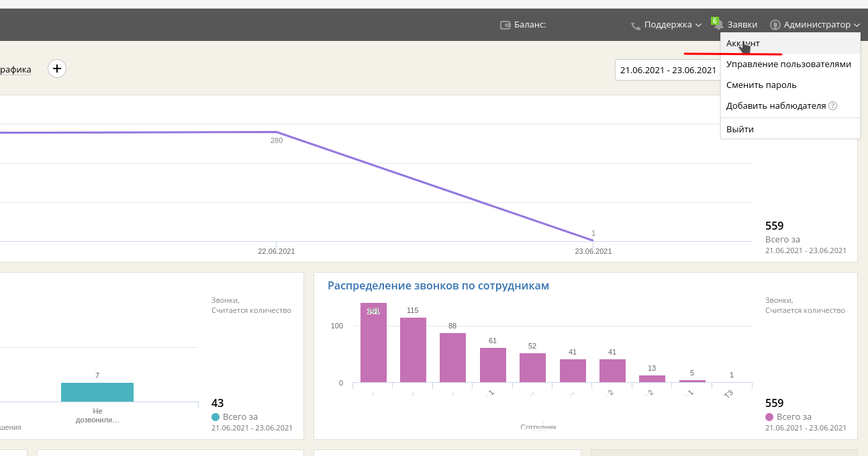Click the partially visible tab ending in рафика
Viewport: 868px width, 456px height.
(15, 69)
